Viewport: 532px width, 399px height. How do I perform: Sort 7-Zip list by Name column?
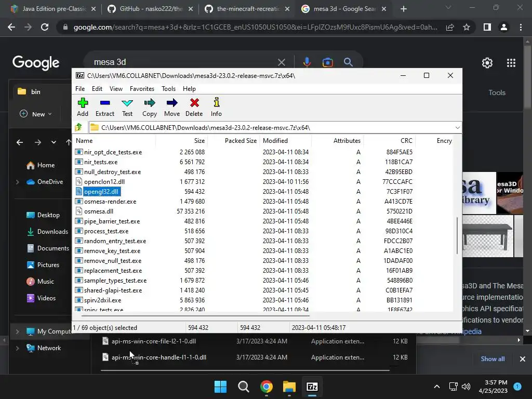coord(115,140)
